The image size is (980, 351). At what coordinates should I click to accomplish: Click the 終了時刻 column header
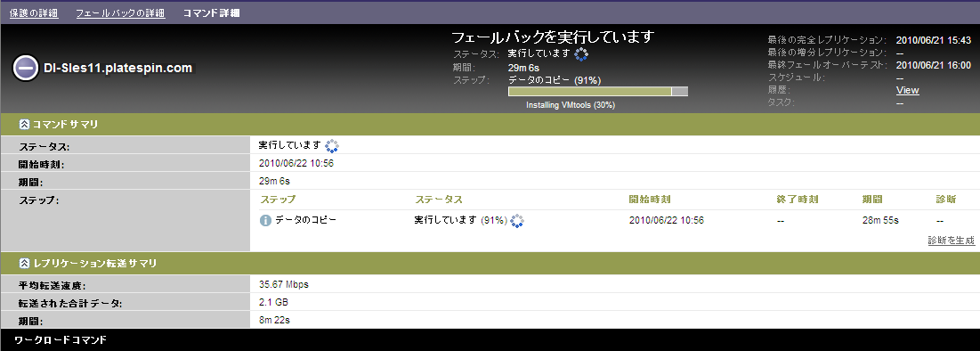pyautogui.click(x=798, y=199)
